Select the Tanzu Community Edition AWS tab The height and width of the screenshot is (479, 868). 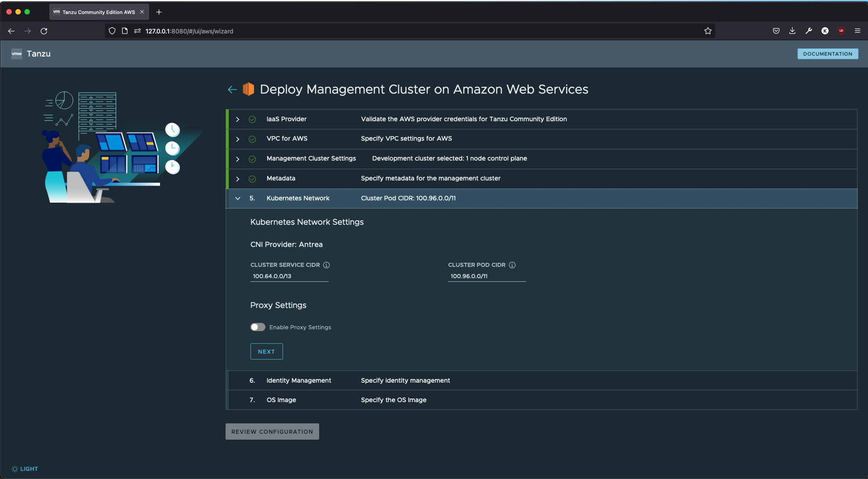point(99,12)
